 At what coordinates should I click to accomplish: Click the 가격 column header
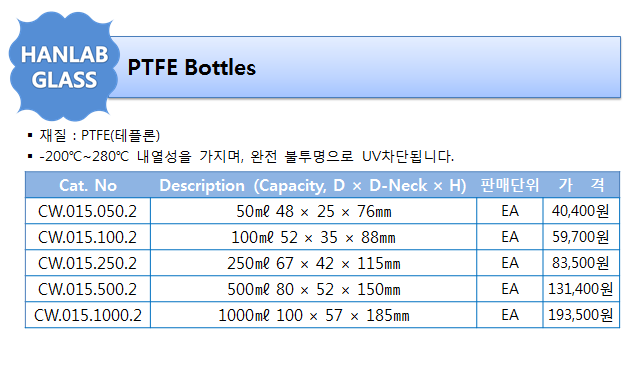[581, 185]
